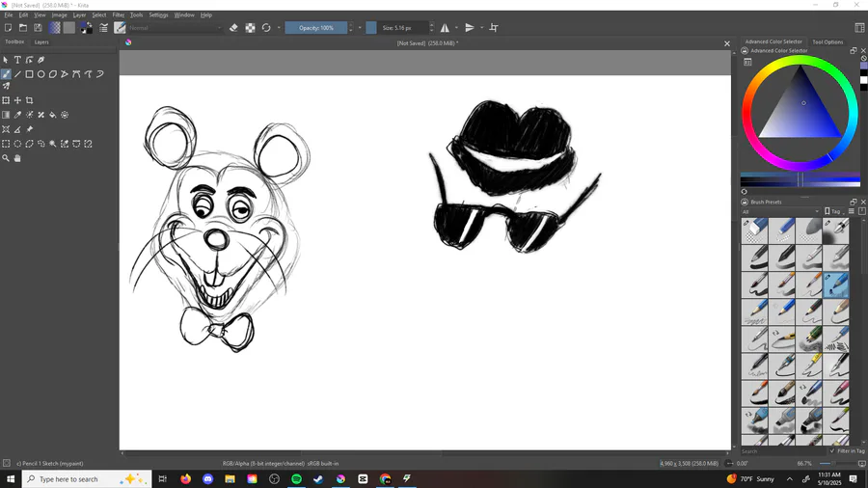
Task: Open the File menu
Action: (x=9, y=14)
